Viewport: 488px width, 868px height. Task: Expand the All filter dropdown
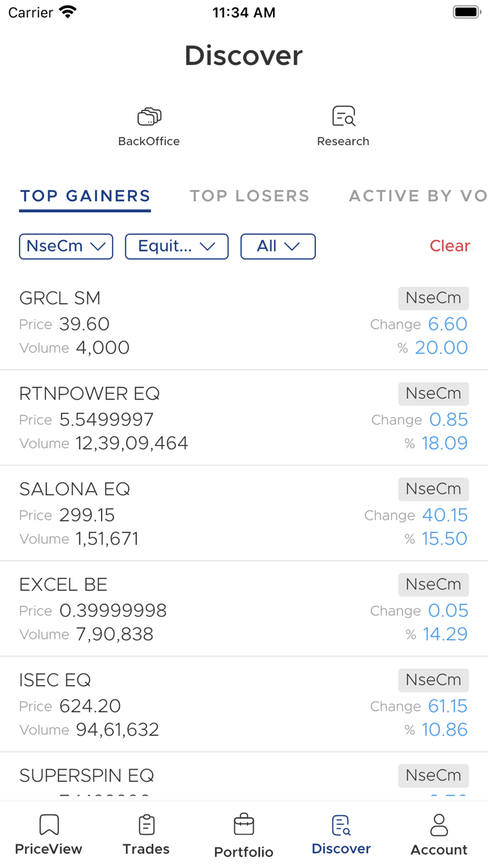coord(278,246)
